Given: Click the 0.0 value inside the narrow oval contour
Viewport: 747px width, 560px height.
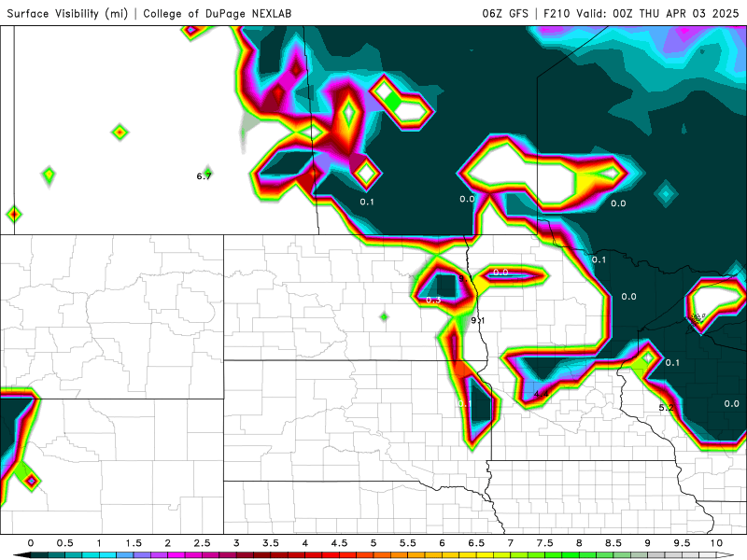Looking at the screenshot, I should 500,272.
